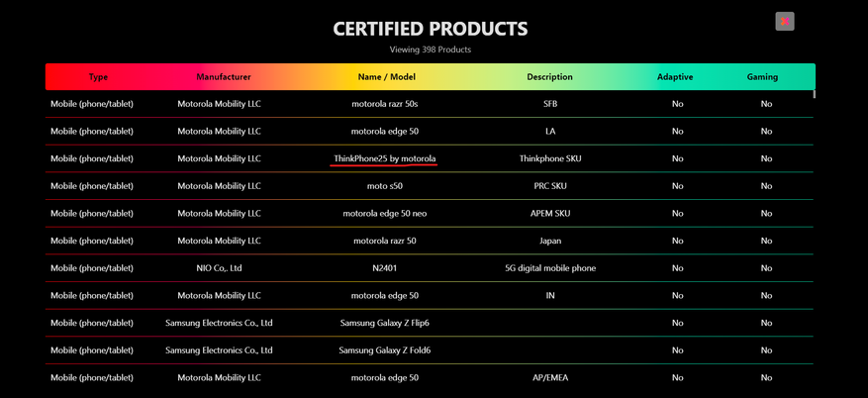The width and height of the screenshot is (868, 398).
Task: Click the NIO Co,. Ltd manufacturer cell
Action: click(219, 268)
